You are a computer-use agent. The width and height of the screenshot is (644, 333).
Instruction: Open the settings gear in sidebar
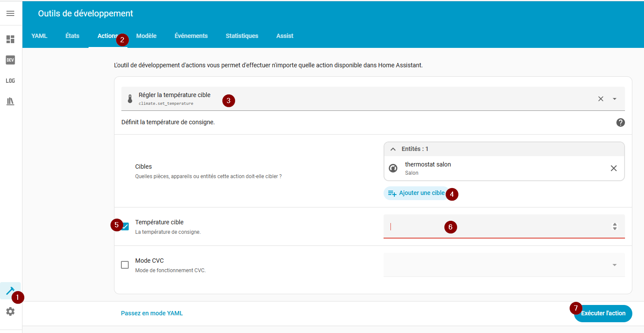coord(10,311)
